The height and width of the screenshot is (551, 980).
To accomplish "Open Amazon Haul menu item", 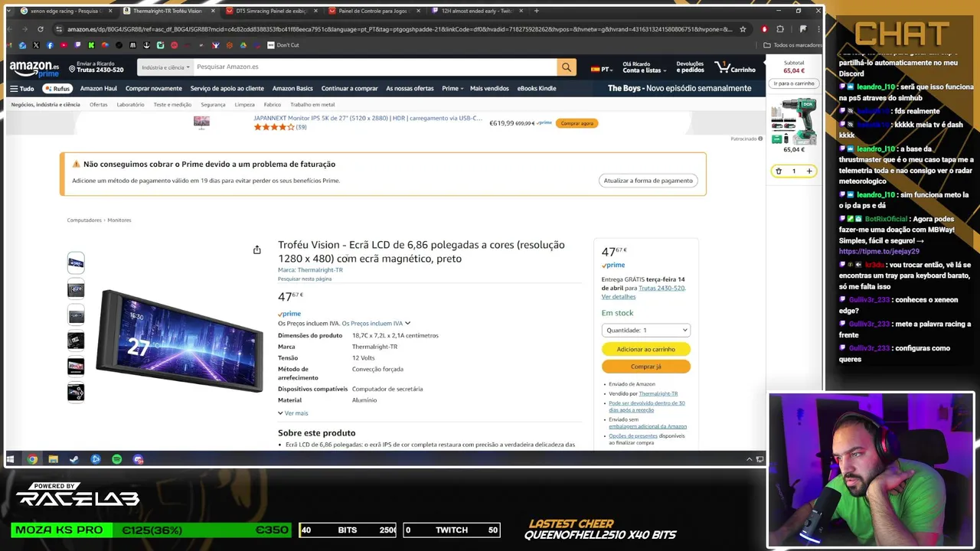I will (99, 88).
